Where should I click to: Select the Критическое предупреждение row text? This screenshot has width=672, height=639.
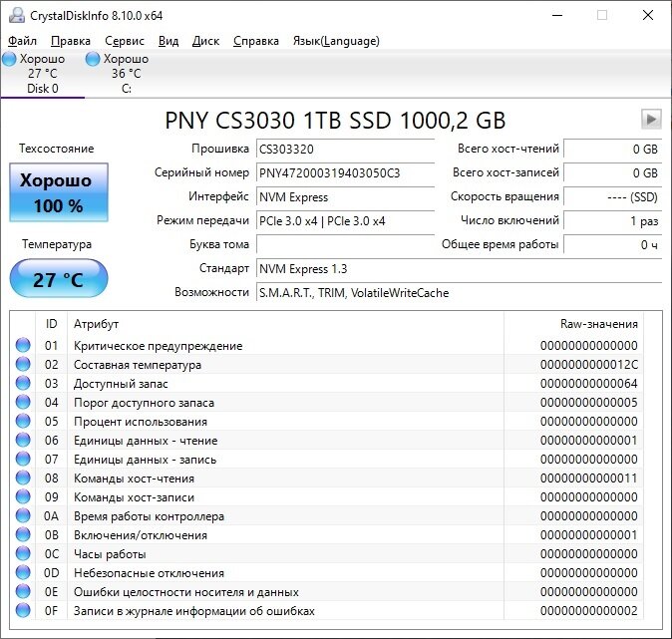[x=158, y=346]
